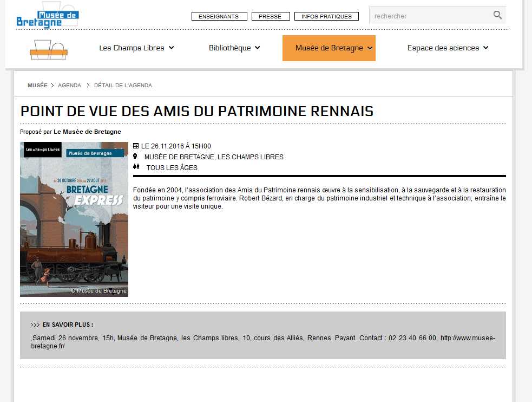Navigate to MUSÉE in the breadcrumb
The image size is (532, 402).
coord(37,86)
